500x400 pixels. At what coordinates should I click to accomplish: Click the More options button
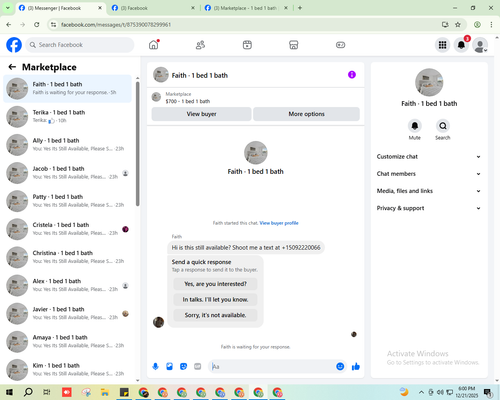[x=306, y=114]
